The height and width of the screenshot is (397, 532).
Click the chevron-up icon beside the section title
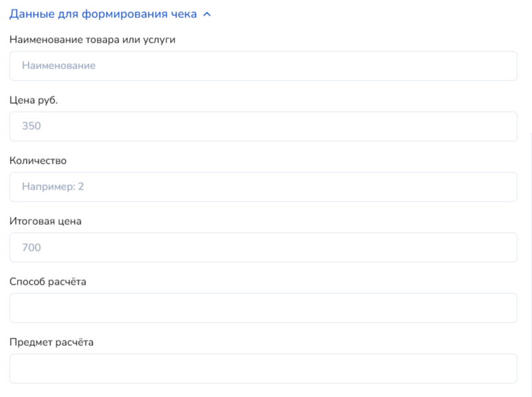[207, 15]
